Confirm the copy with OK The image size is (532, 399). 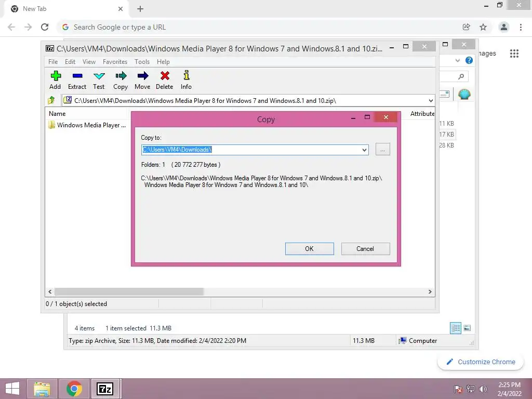pyautogui.click(x=310, y=249)
